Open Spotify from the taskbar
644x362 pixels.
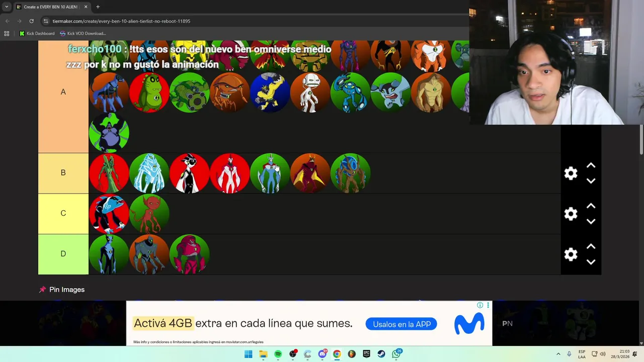(x=278, y=354)
